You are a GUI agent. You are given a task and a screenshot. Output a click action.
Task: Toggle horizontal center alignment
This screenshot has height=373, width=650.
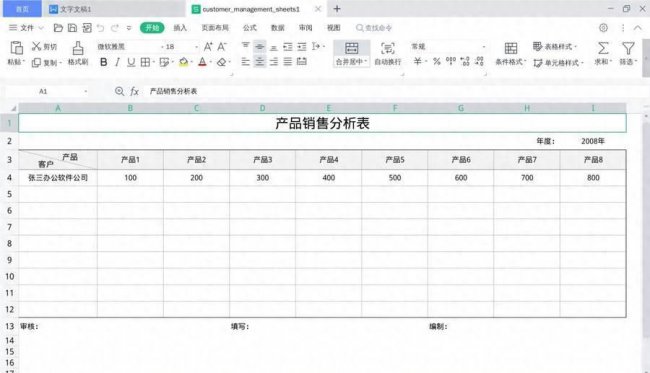click(x=260, y=62)
